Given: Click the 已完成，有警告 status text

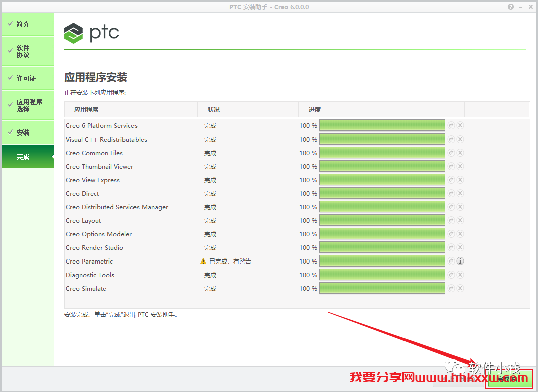Looking at the screenshot, I should click(230, 262).
